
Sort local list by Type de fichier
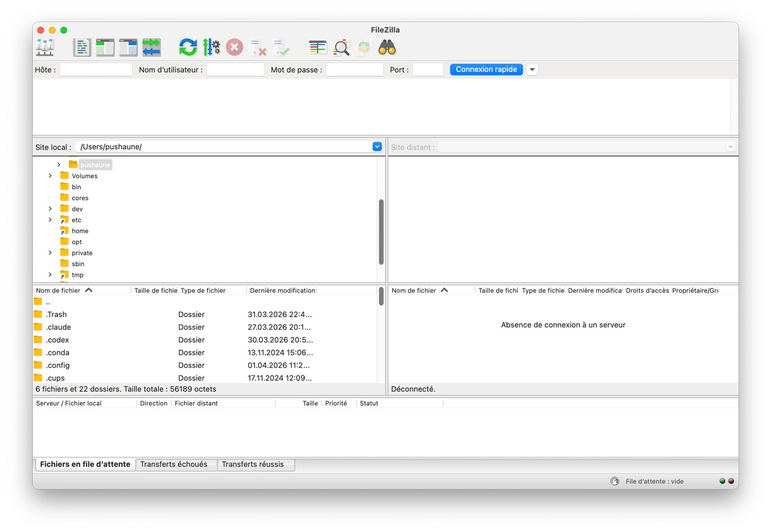pyautogui.click(x=212, y=290)
